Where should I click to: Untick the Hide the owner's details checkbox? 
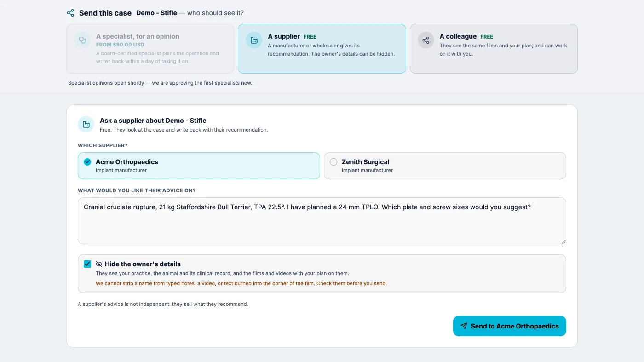click(x=87, y=264)
